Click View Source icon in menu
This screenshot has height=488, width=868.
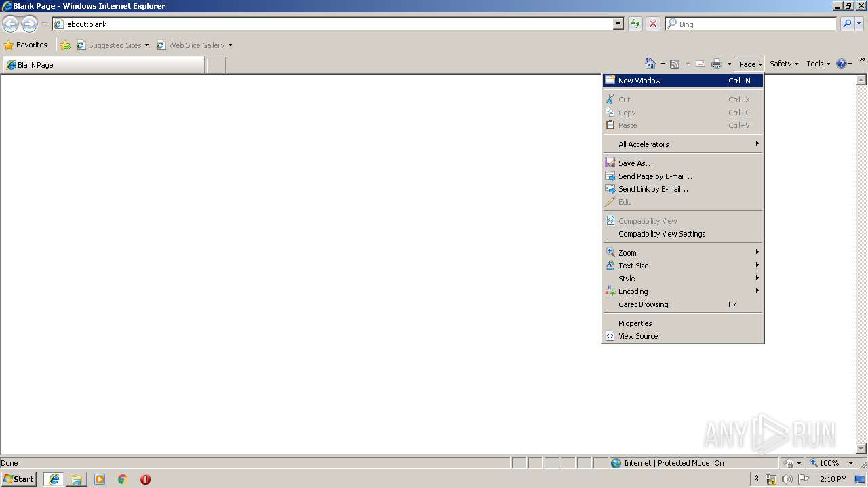[x=610, y=336]
